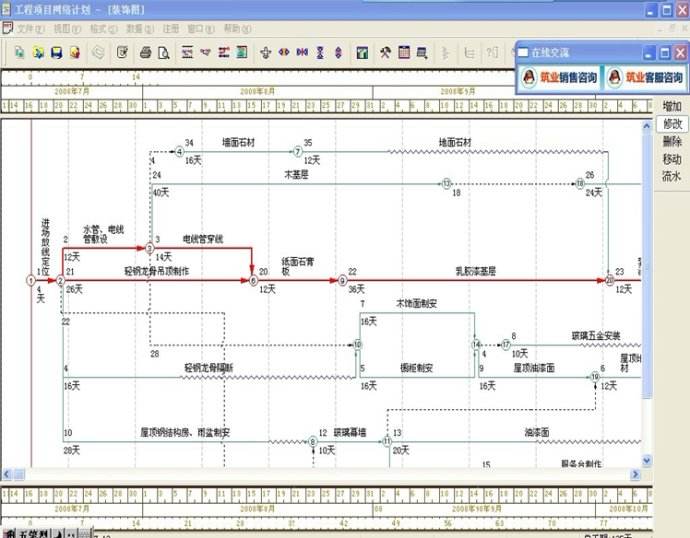Viewport: 690px width, 538px height.
Task: Click 筑业客服咨询 chat link
Action: pyautogui.click(x=646, y=78)
